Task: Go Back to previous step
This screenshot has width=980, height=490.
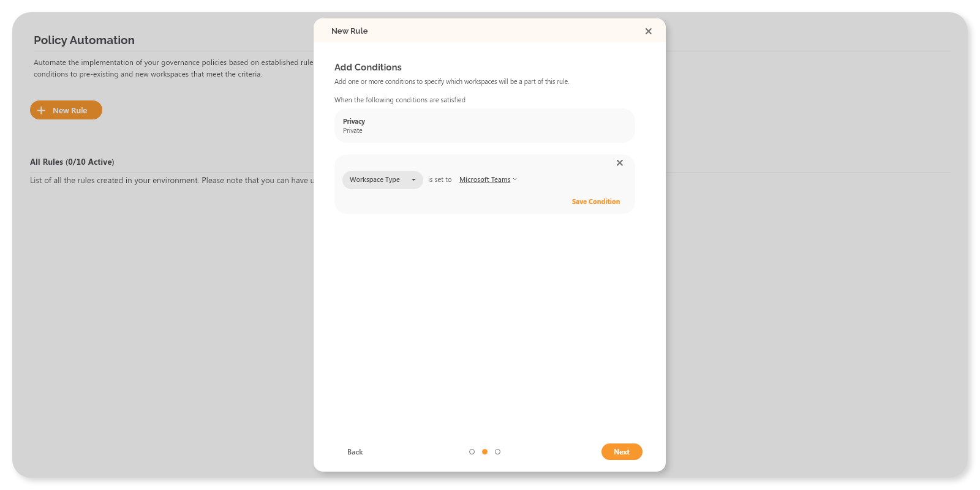Action: pos(355,452)
